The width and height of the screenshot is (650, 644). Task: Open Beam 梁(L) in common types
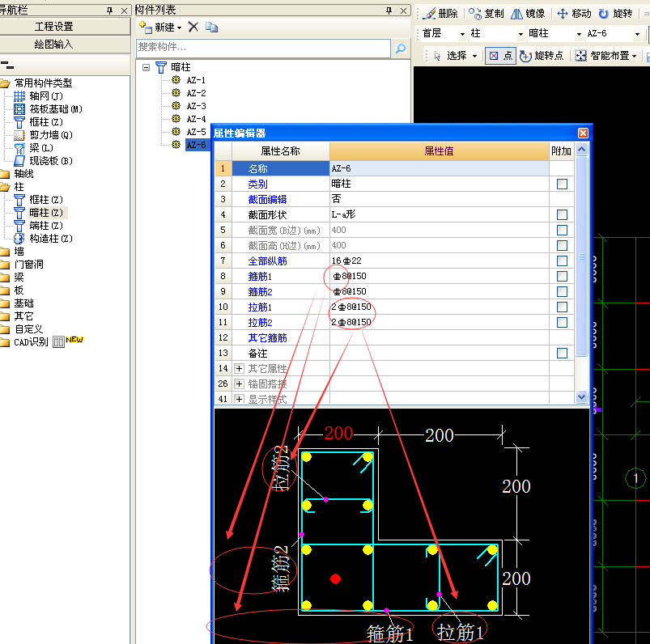pyautogui.click(x=33, y=148)
